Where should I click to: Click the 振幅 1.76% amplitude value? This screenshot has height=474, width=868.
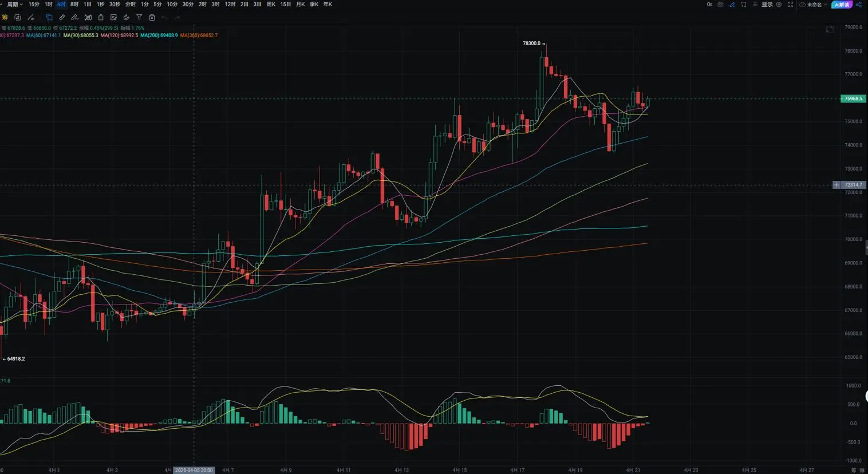tap(132, 28)
